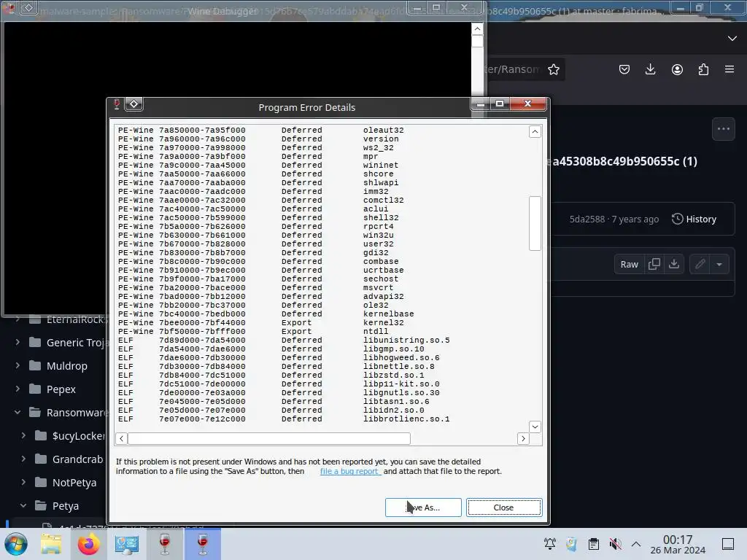The height and width of the screenshot is (560, 747).
Task: Click the show desktop icon in tray
Action: coord(728,543)
